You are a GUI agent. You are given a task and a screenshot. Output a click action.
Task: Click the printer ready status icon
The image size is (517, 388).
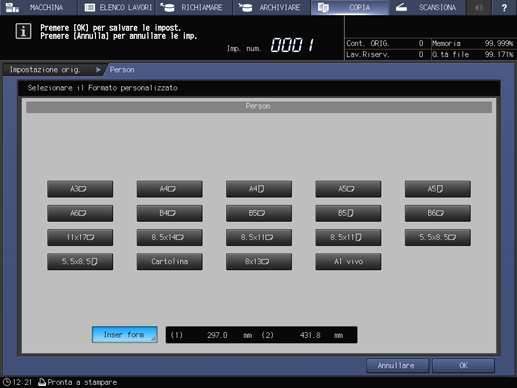click(42, 382)
